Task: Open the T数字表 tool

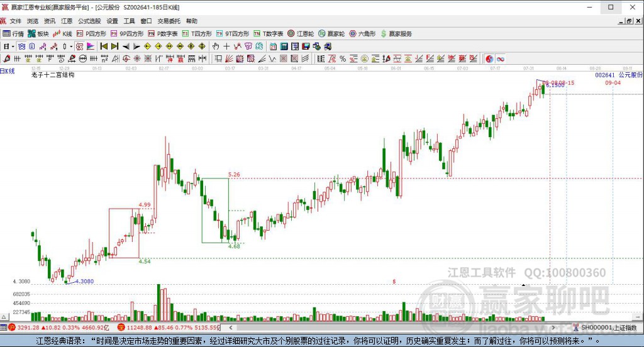Action: pyautogui.click(x=268, y=34)
